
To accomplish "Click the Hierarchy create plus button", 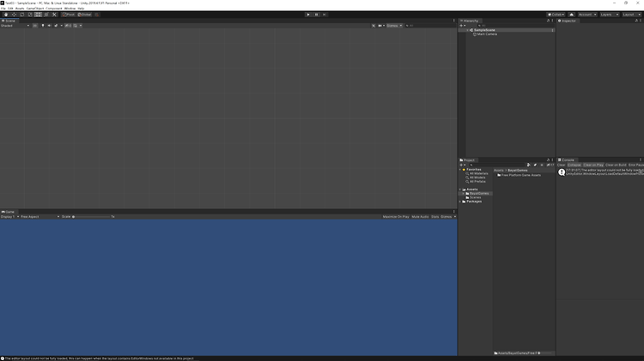I will (x=461, y=26).
